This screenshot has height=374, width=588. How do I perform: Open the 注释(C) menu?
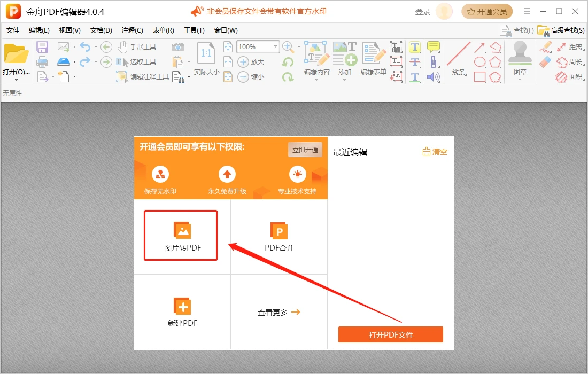tap(132, 30)
